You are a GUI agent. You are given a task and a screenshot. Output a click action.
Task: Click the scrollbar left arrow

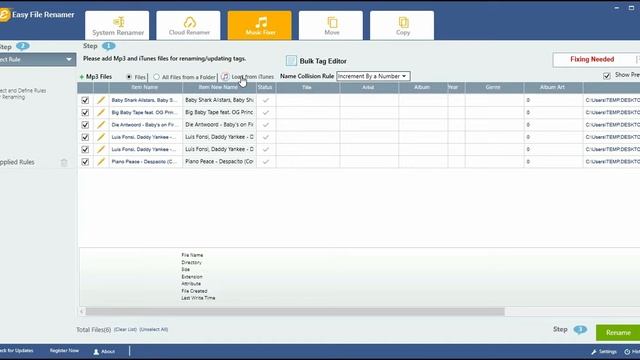tap(82, 311)
